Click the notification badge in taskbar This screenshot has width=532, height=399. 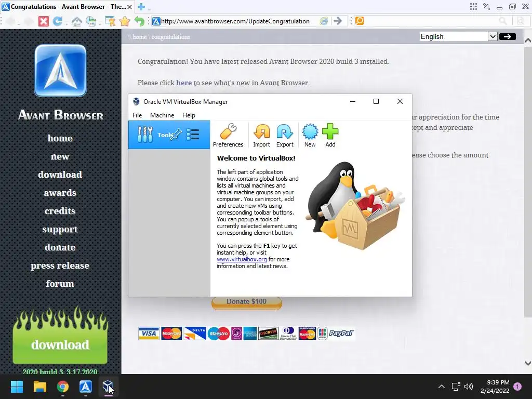(517, 386)
